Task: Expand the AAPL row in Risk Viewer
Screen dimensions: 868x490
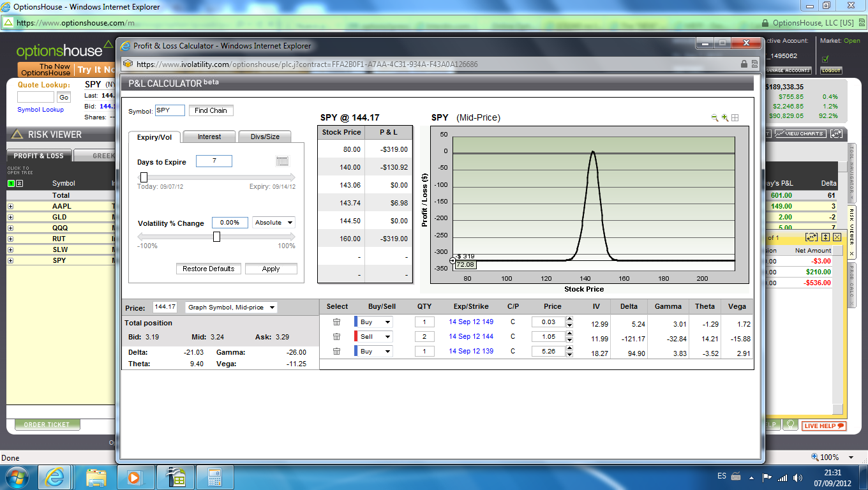Action: pyautogui.click(x=10, y=207)
